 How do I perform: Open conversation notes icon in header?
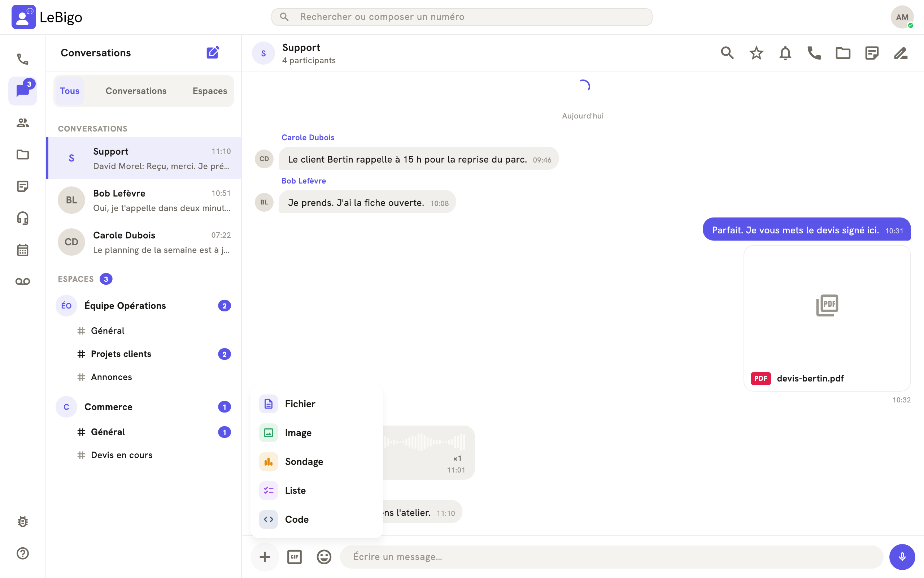pos(872,53)
